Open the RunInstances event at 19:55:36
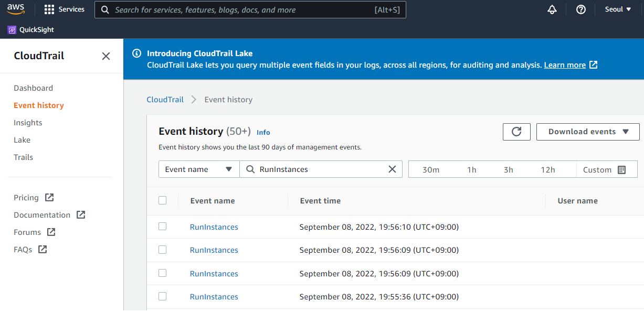 (214, 297)
